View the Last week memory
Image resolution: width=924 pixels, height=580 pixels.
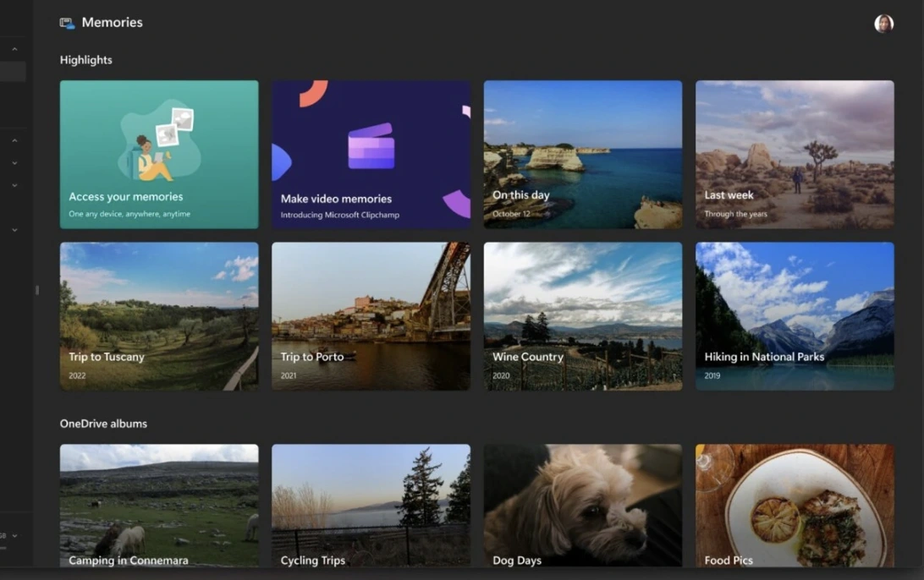tap(794, 154)
